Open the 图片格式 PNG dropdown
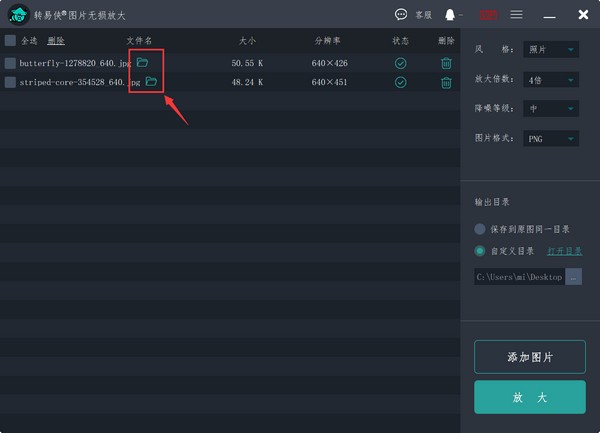600x433 pixels. 551,139
